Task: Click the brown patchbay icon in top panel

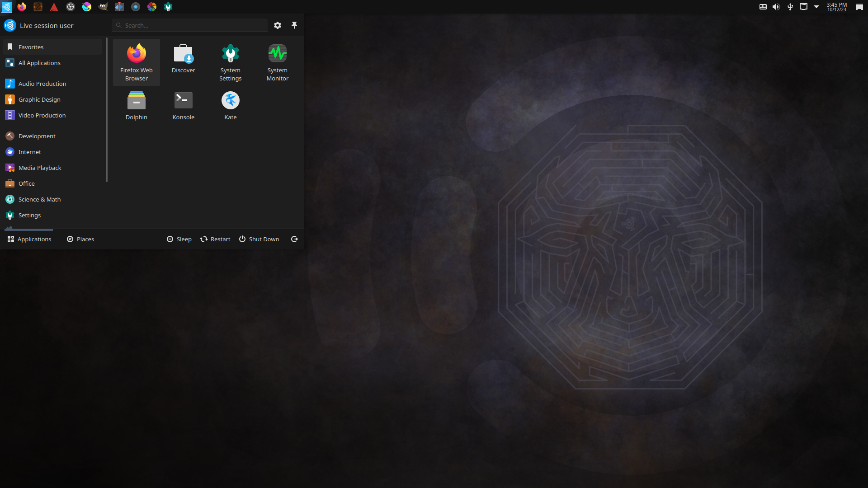Action: pos(38,7)
